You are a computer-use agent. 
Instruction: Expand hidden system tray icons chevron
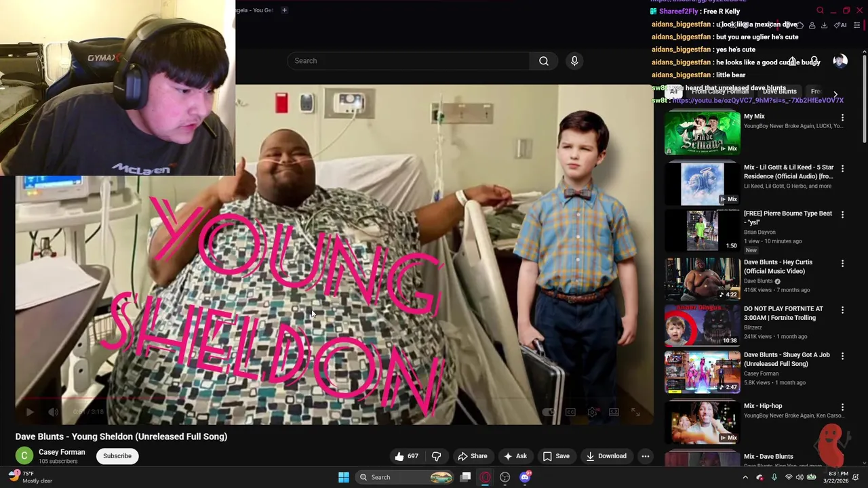(x=745, y=477)
